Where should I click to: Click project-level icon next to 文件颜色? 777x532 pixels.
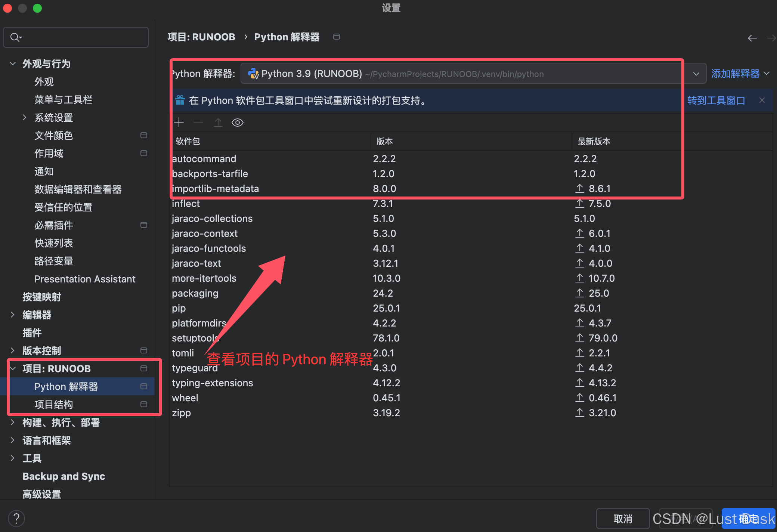coord(144,135)
